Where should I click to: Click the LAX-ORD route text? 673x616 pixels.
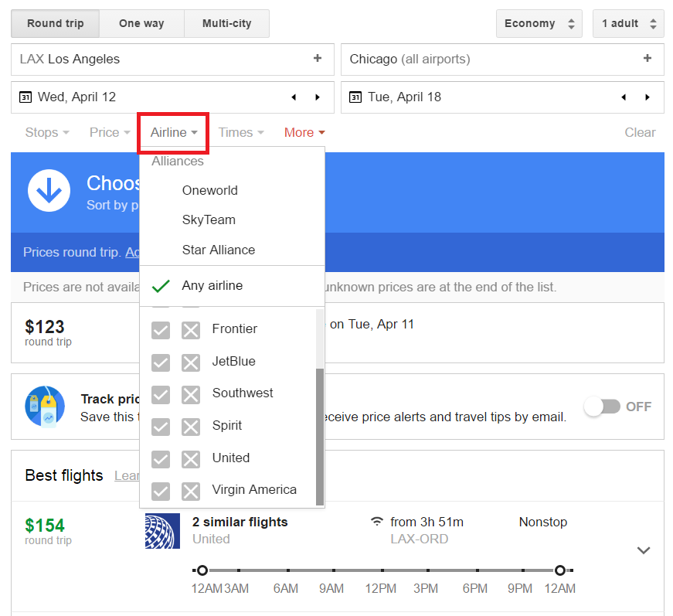coord(420,539)
